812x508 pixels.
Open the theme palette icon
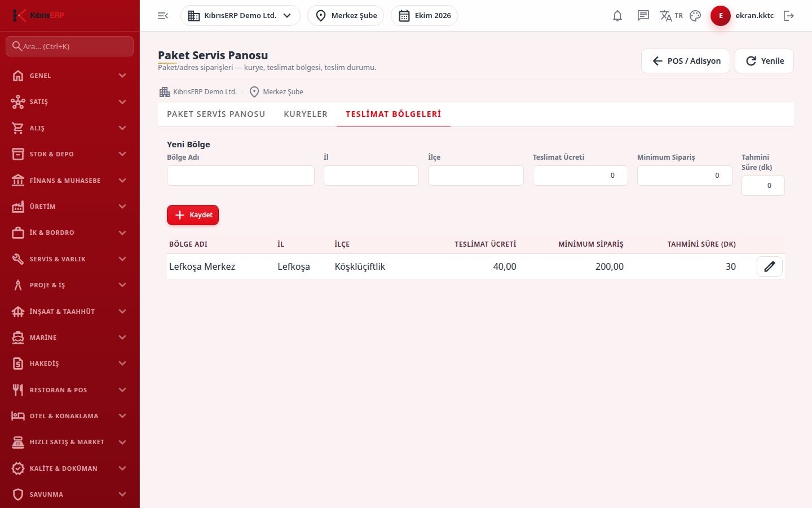click(x=695, y=16)
